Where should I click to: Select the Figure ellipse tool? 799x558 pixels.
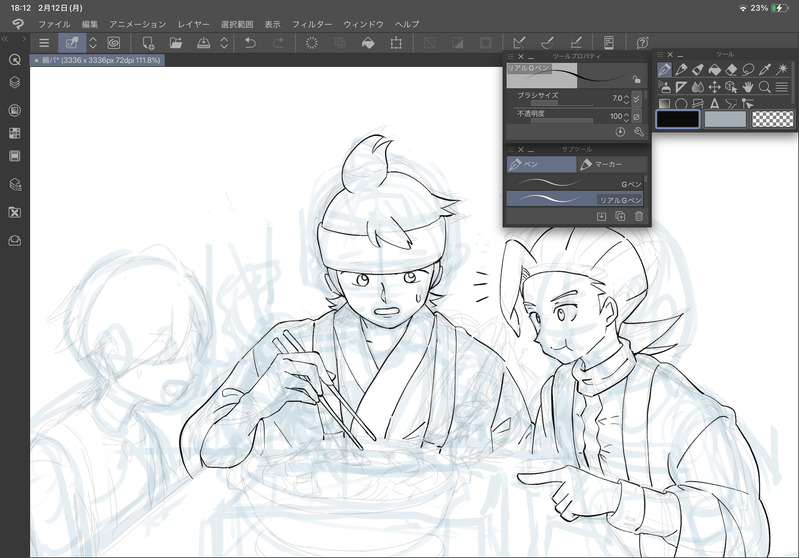tap(681, 104)
